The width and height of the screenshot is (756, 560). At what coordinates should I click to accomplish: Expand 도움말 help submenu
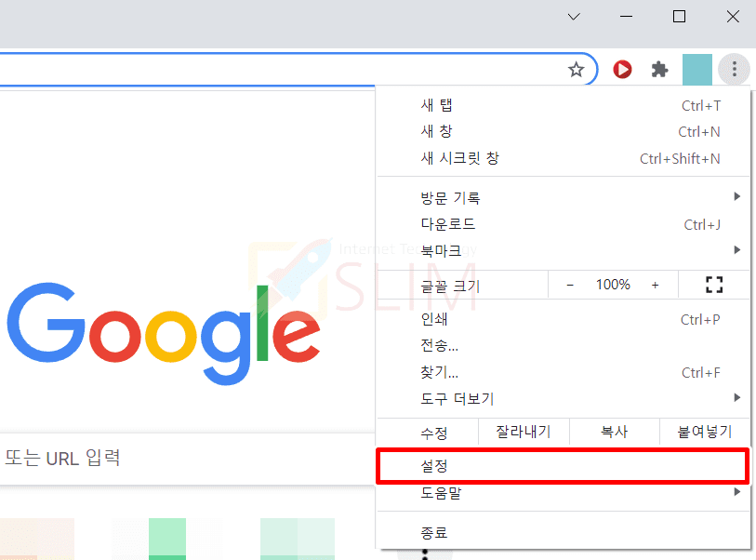pos(564,493)
